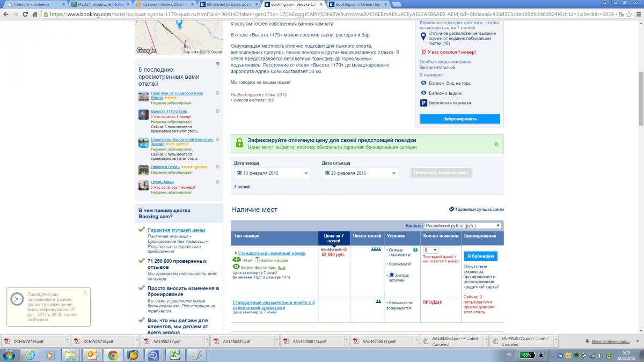
Task: Click the battery 65% indicator in tray
Action: coord(528,355)
